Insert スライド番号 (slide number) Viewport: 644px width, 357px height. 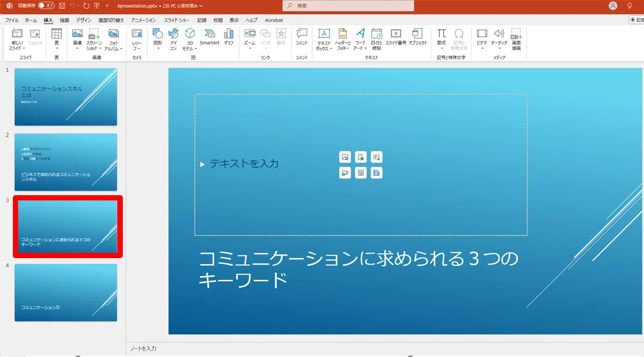[396, 37]
